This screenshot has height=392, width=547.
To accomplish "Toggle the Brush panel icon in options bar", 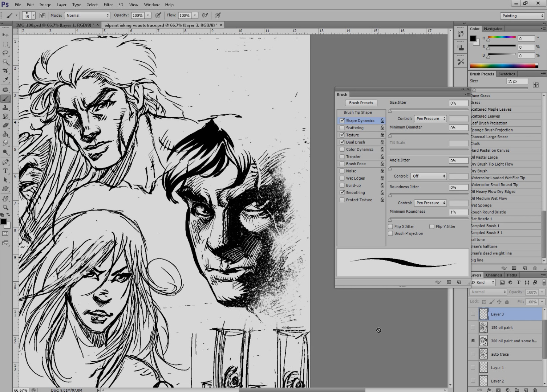I will [42, 16].
